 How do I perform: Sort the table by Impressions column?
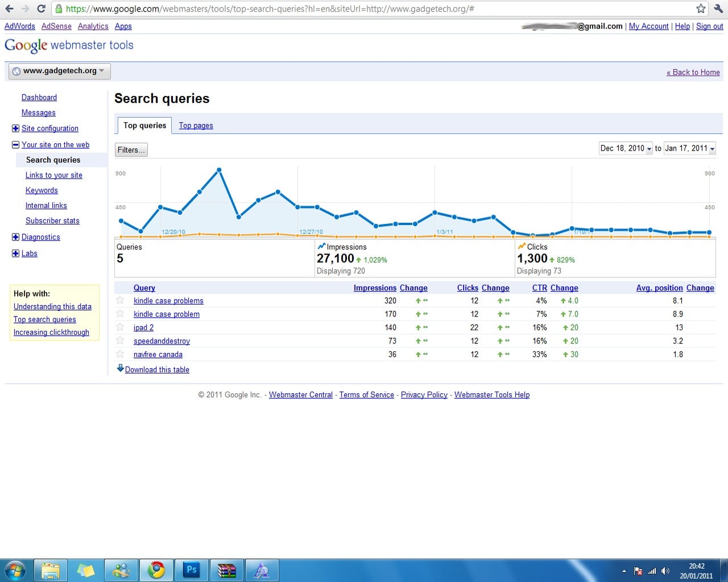click(375, 288)
